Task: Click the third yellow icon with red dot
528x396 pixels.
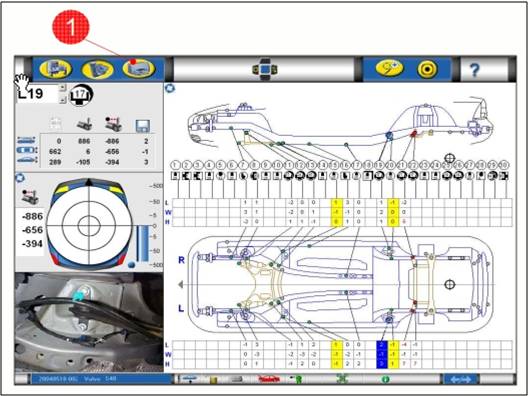Action: pyautogui.click(x=139, y=68)
